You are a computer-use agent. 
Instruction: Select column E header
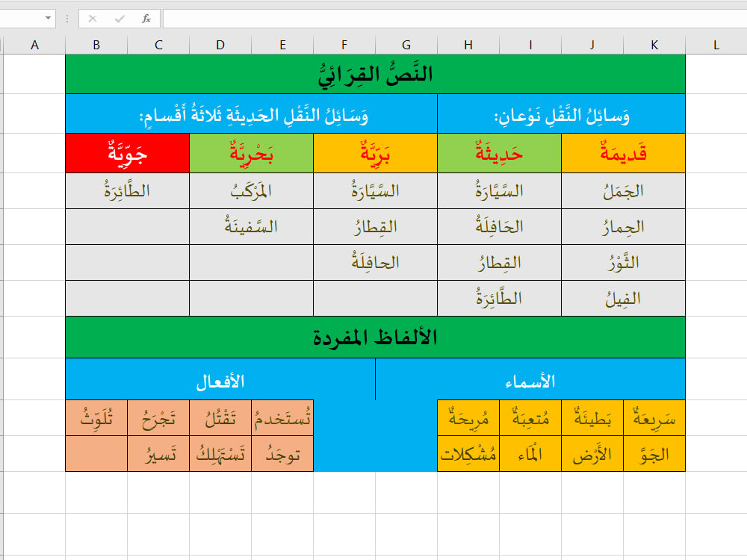coord(282,46)
